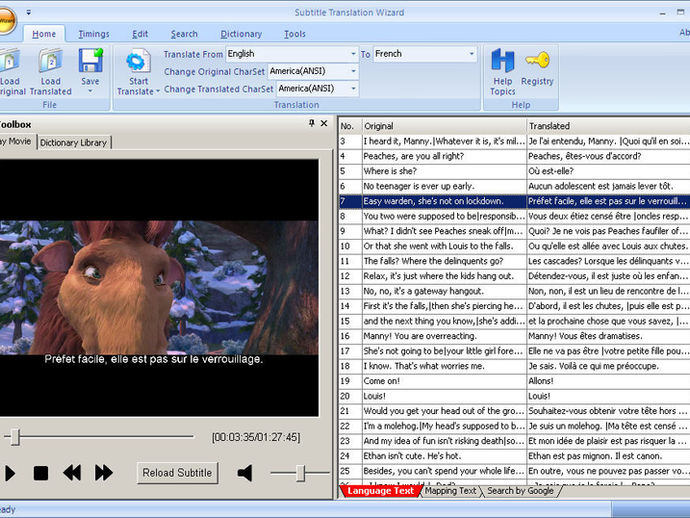Switch to Play Movie toolbox tab
This screenshot has height=518, width=690.
click(17, 142)
